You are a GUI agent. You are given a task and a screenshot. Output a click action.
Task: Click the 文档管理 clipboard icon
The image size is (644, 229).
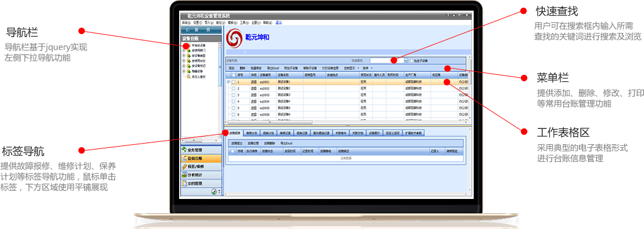[x=184, y=183]
